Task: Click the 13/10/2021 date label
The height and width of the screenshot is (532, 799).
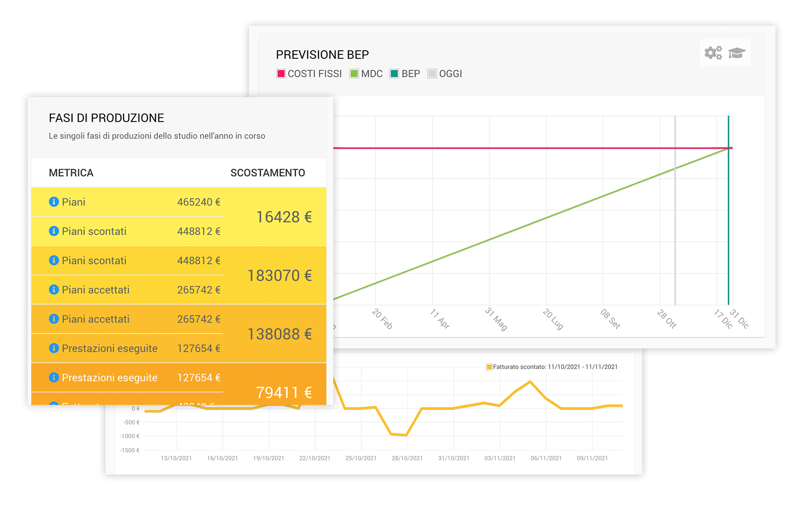Action: [176, 458]
